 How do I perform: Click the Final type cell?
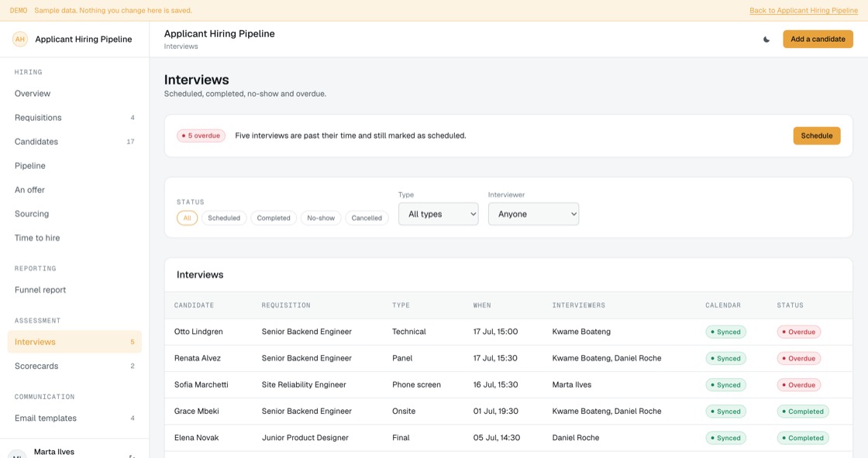[401, 438]
